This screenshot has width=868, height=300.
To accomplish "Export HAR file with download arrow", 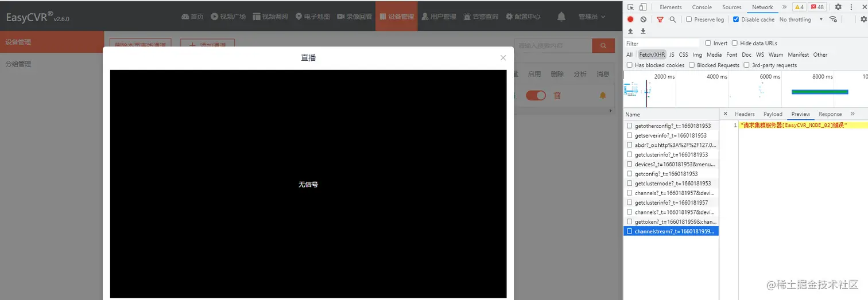I will [x=643, y=31].
